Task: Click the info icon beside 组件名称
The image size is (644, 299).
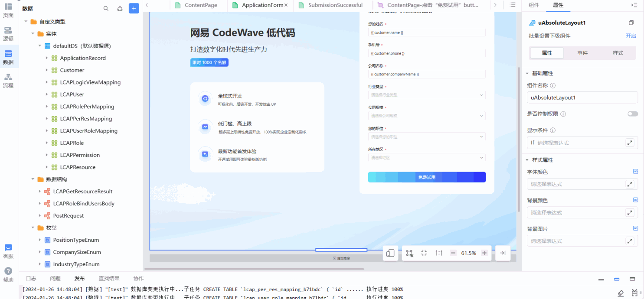Action: click(x=552, y=86)
